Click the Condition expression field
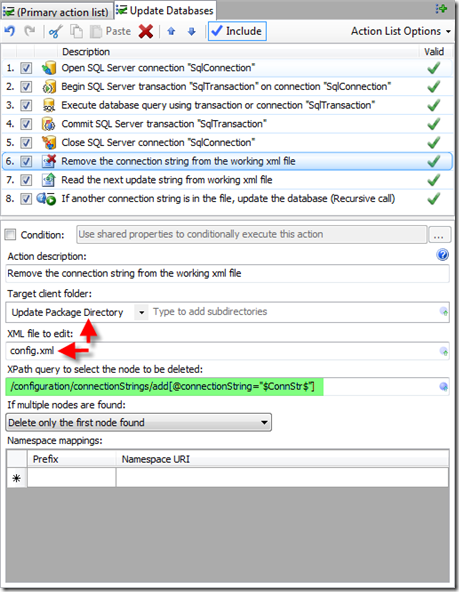Screen dimensions: 459x592 (x=252, y=234)
